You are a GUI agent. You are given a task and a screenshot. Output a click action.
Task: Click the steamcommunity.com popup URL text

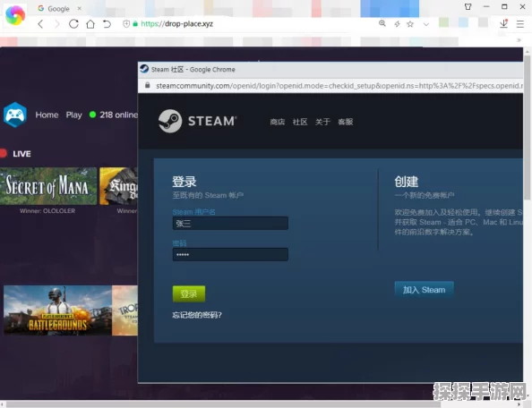click(339, 86)
